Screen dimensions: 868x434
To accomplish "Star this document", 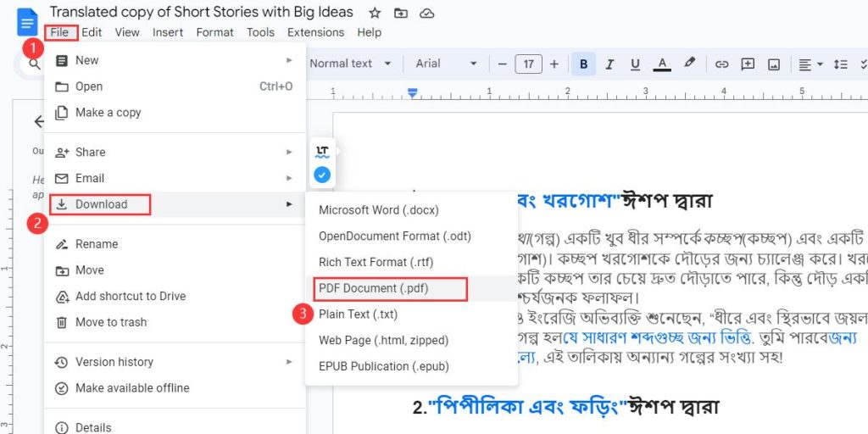I will (x=375, y=14).
